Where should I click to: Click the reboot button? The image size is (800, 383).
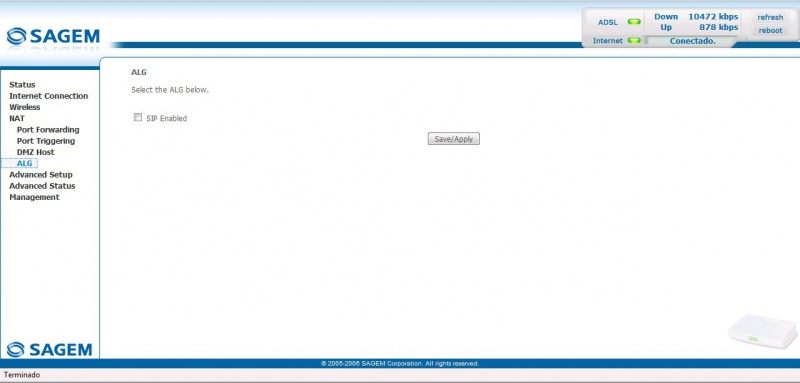tap(770, 31)
